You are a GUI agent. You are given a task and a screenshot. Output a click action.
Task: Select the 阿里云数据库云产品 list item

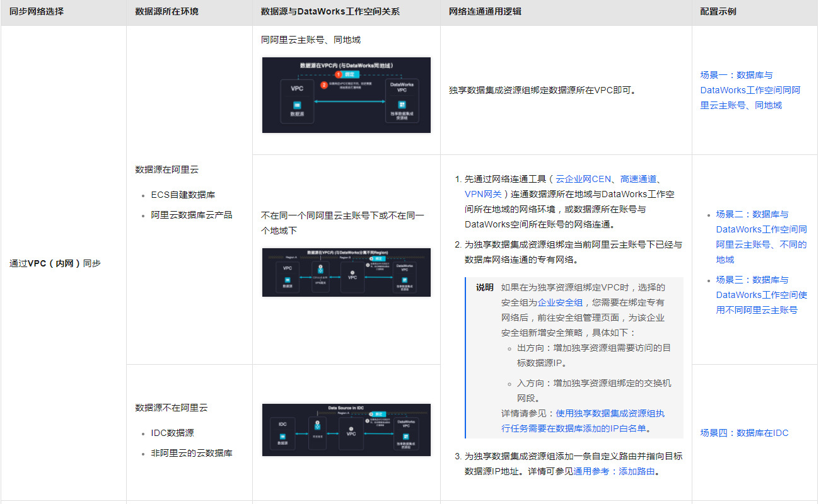(192, 215)
